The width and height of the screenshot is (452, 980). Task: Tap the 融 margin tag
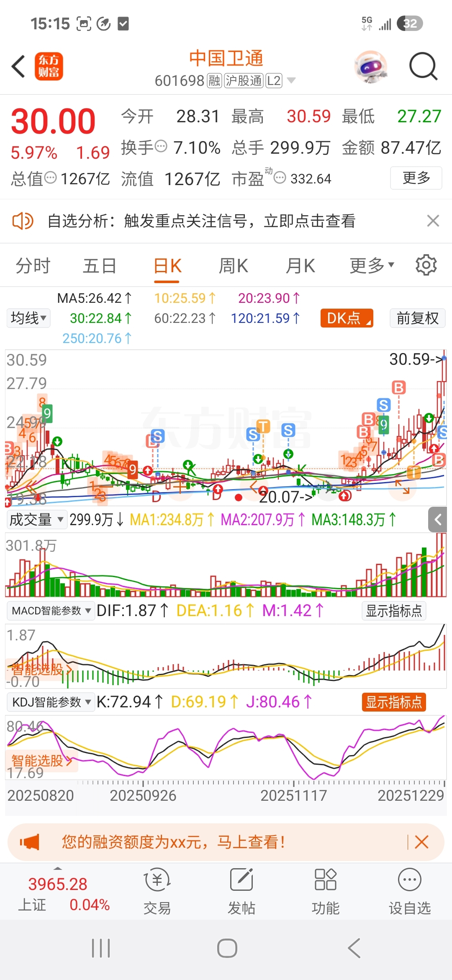tap(214, 80)
